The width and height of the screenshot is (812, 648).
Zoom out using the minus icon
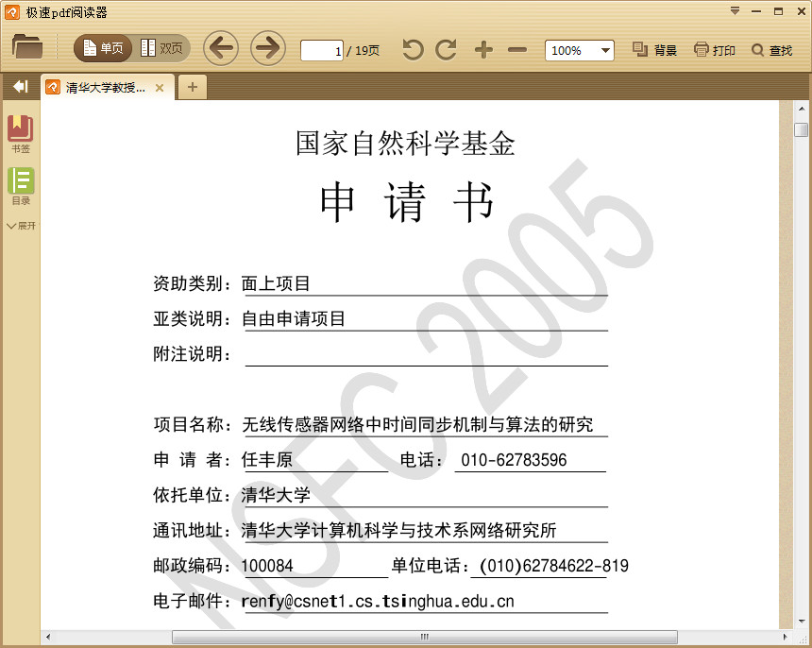click(516, 48)
